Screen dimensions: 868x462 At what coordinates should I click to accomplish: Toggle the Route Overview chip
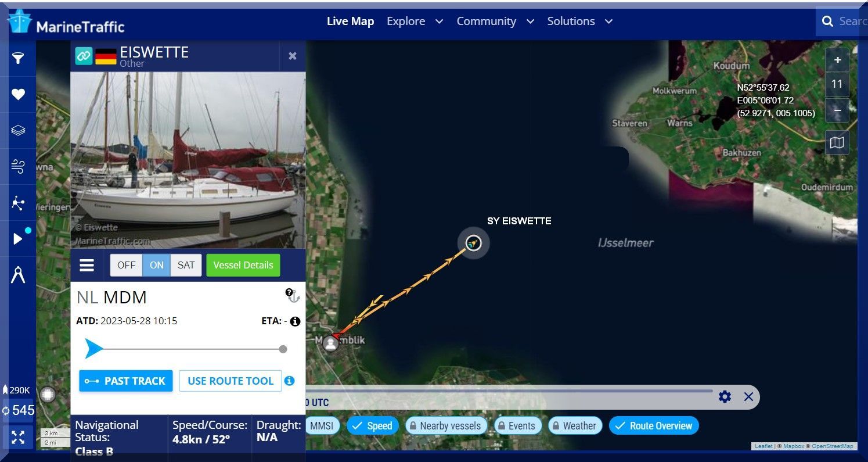(x=654, y=426)
